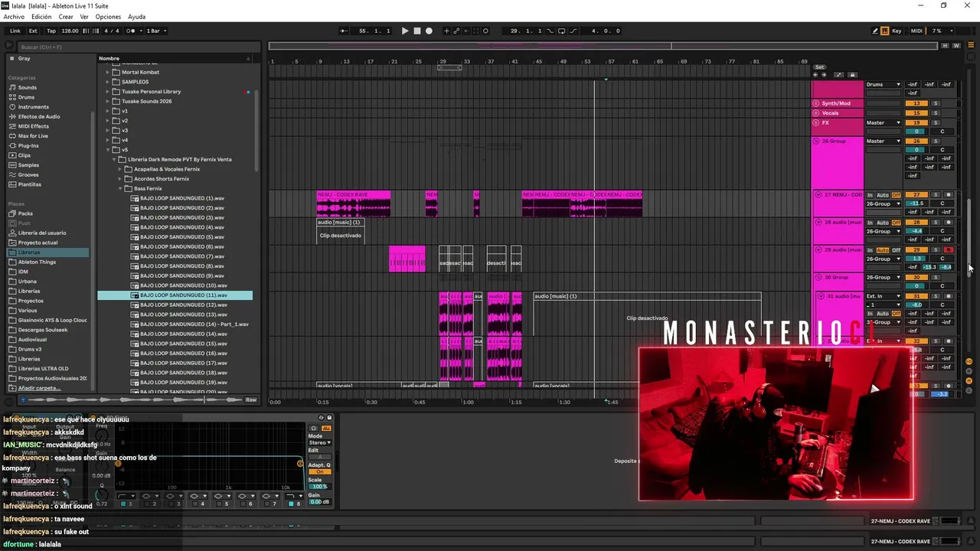The image size is (980, 551).
Task: Solo track 27 NEMJ
Action: [935, 195]
